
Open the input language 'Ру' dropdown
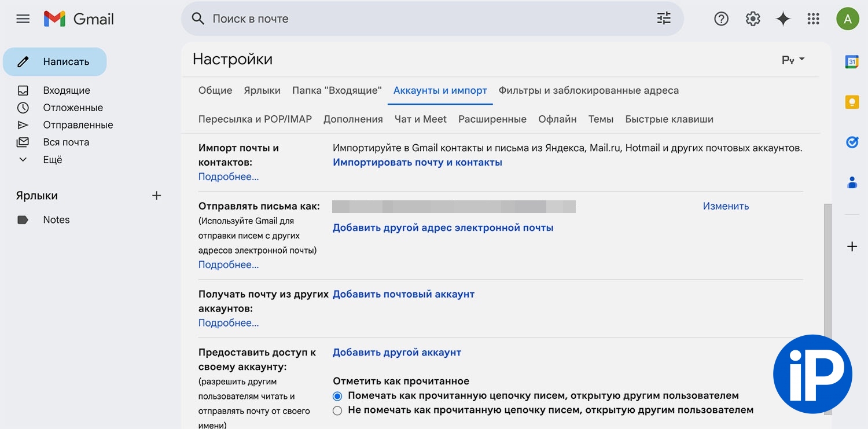793,60
